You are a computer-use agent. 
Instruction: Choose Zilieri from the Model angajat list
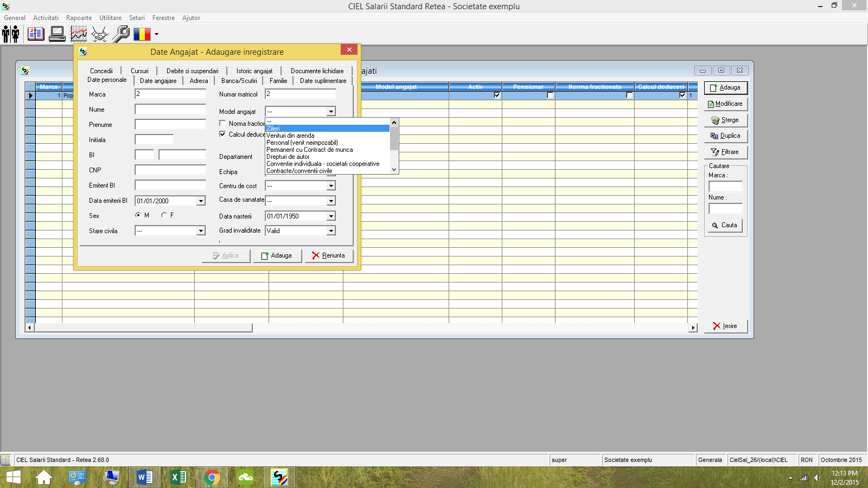pos(327,129)
